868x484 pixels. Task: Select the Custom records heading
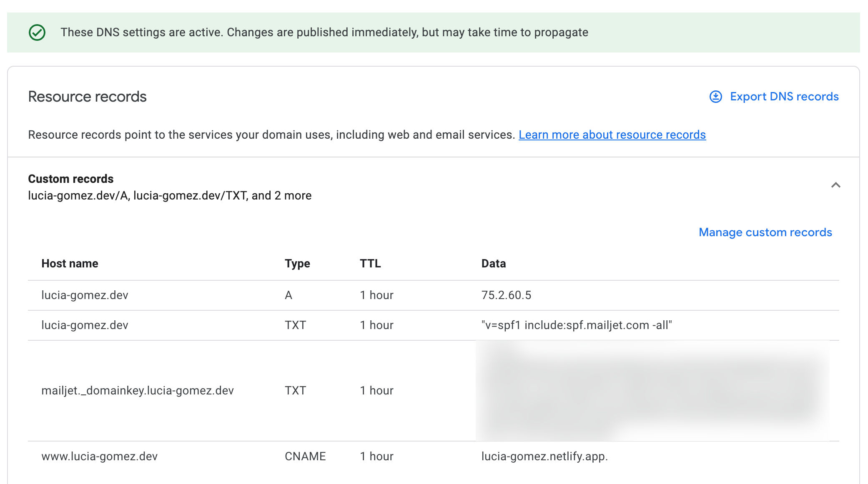click(71, 179)
